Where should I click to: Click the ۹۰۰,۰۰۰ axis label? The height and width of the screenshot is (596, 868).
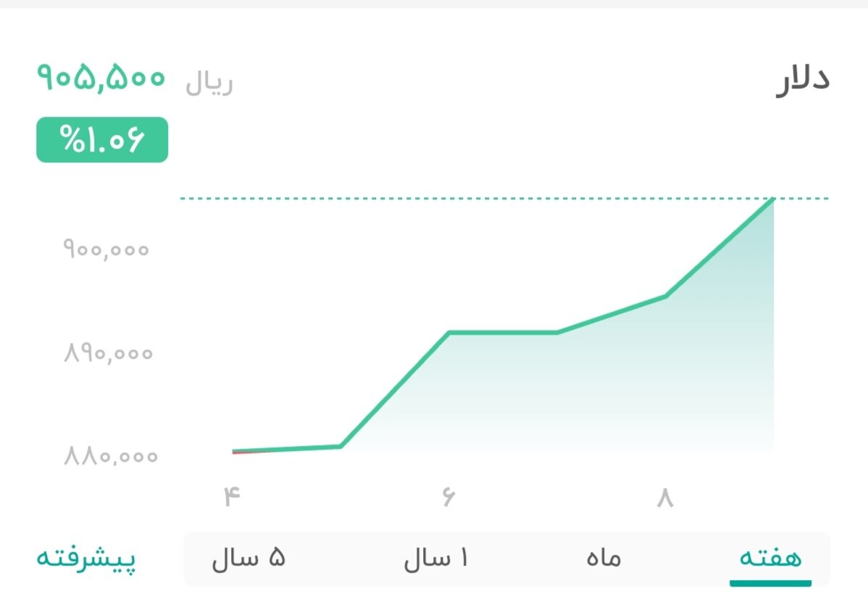click(106, 249)
